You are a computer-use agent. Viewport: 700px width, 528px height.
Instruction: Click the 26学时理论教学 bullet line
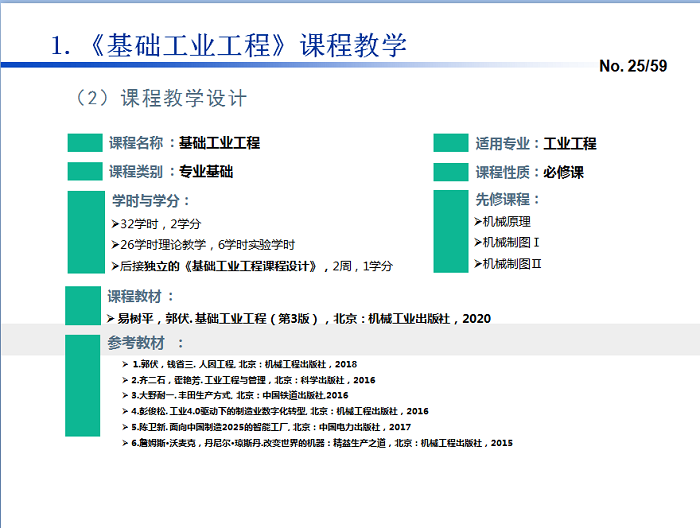tap(208, 244)
